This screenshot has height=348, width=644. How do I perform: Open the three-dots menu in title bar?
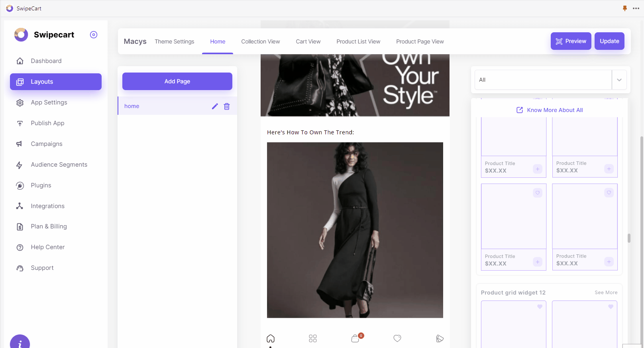coord(636,8)
